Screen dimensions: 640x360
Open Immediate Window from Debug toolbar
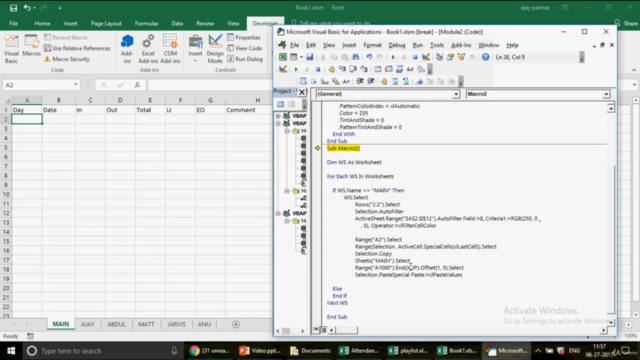[x=389, y=69]
